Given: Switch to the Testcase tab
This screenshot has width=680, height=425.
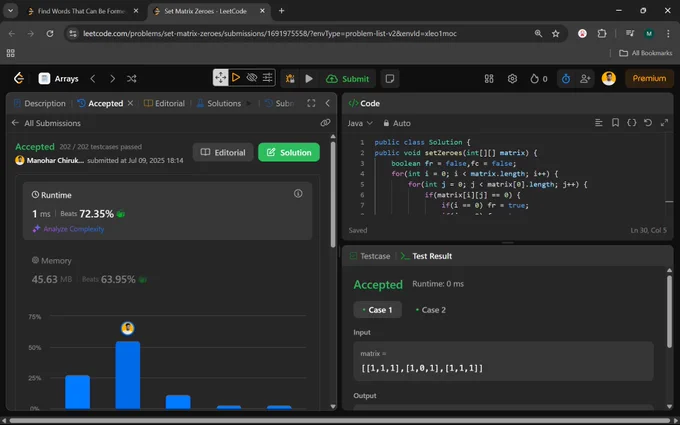Looking at the screenshot, I should pos(370,256).
